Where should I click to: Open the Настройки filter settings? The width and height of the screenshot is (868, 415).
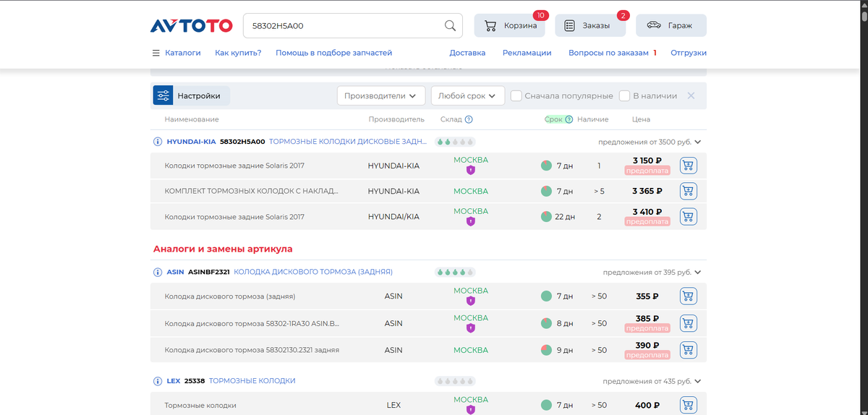[192, 95]
